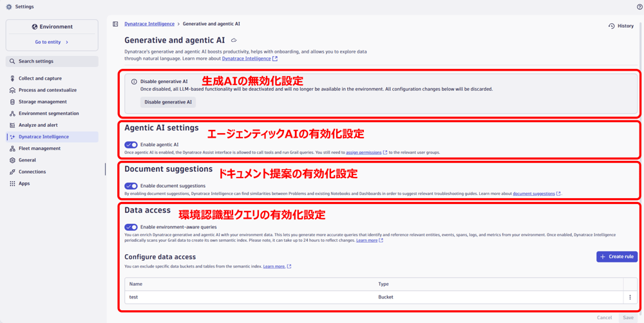Focus the Search settings field
This screenshot has height=323, width=644.
(x=52, y=62)
